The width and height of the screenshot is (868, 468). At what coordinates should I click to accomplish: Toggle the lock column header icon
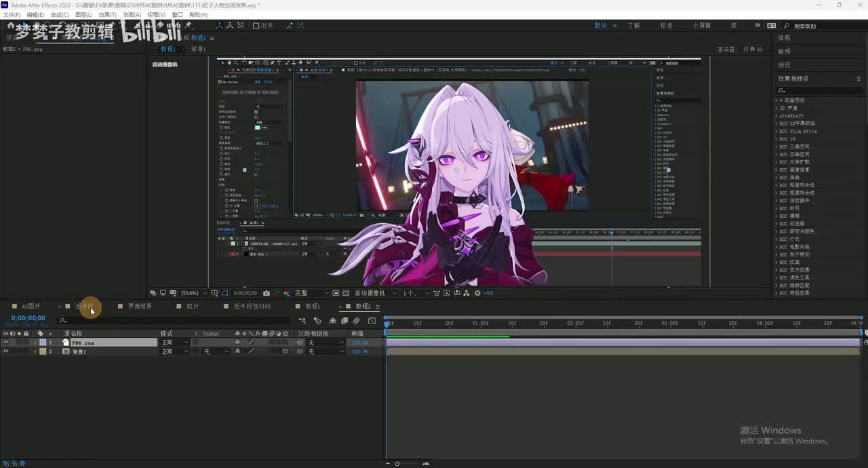point(26,334)
